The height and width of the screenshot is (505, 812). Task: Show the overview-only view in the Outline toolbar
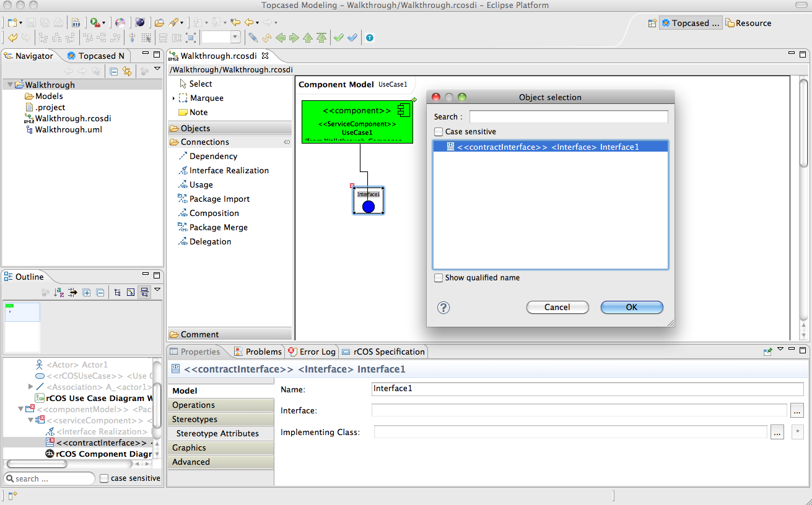(x=131, y=292)
